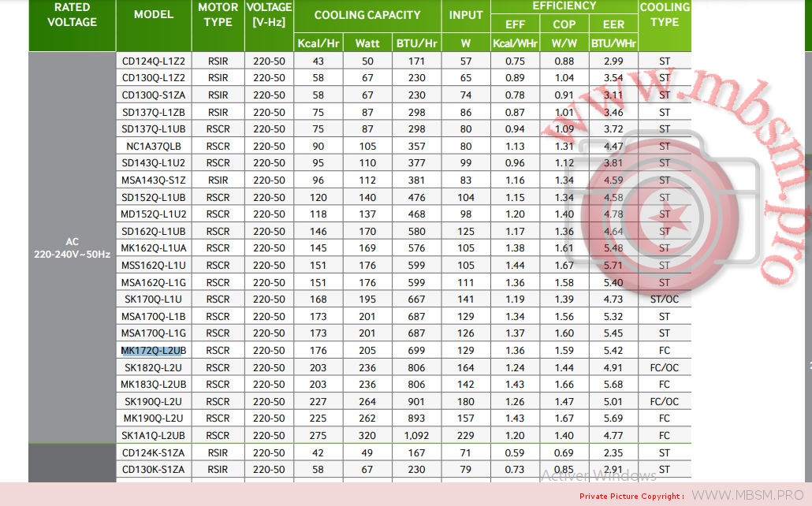
Task: Click the MSS162Q-L1U model cell
Action: (x=154, y=265)
